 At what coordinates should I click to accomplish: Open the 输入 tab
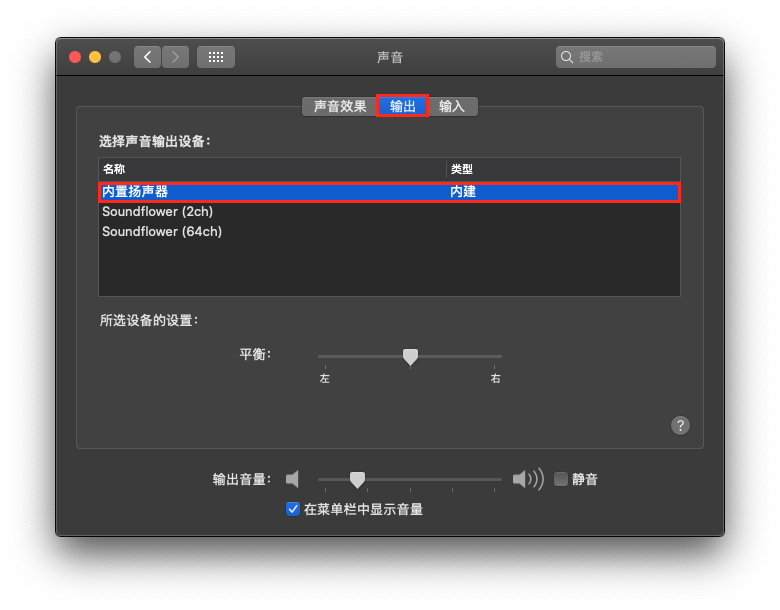pyautogui.click(x=452, y=106)
